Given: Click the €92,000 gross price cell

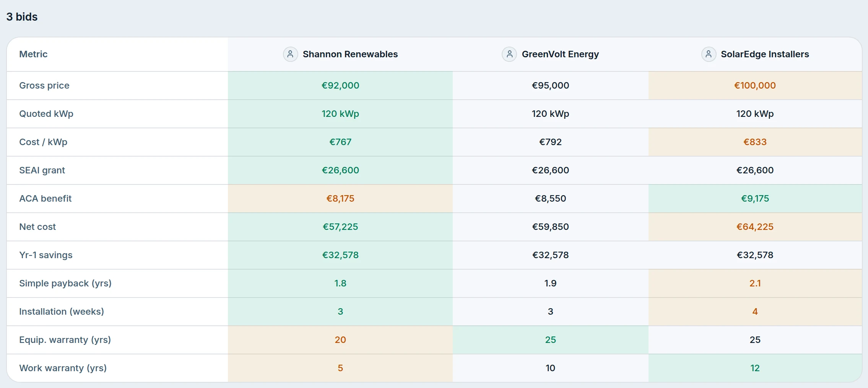Looking at the screenshot, I should (x=340, y=86).
